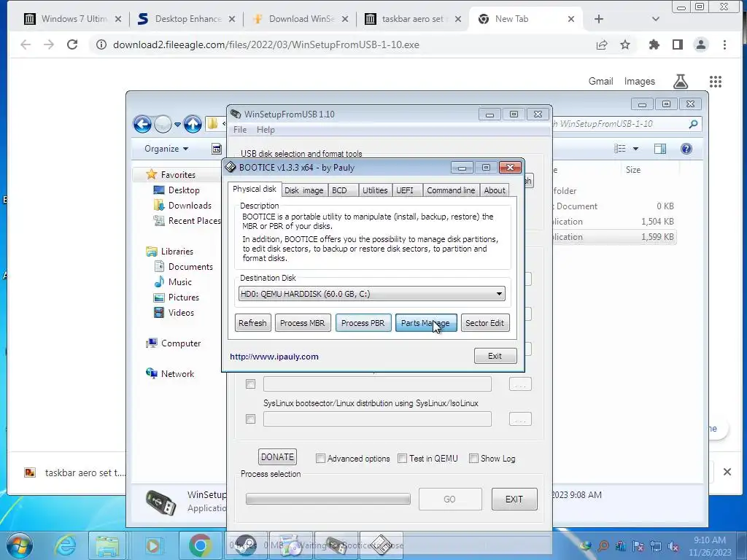Viewport: 747px width, 560px height.
Task: Click Process MBR button
Action: pos(303,323)
